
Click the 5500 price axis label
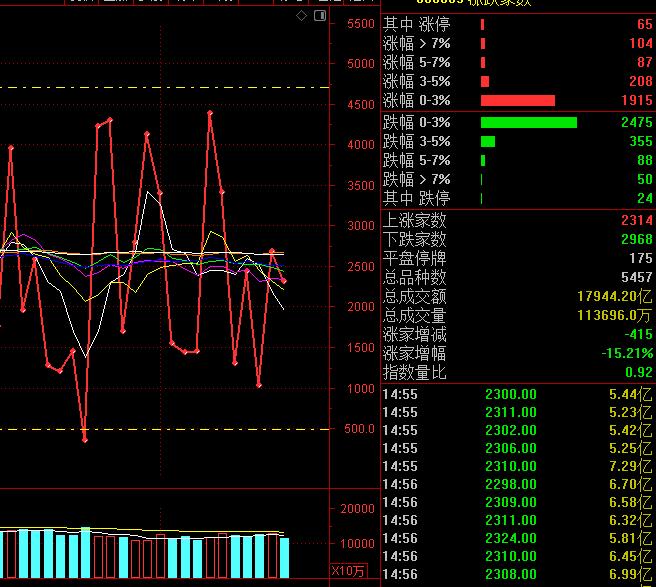pos(361,24)
